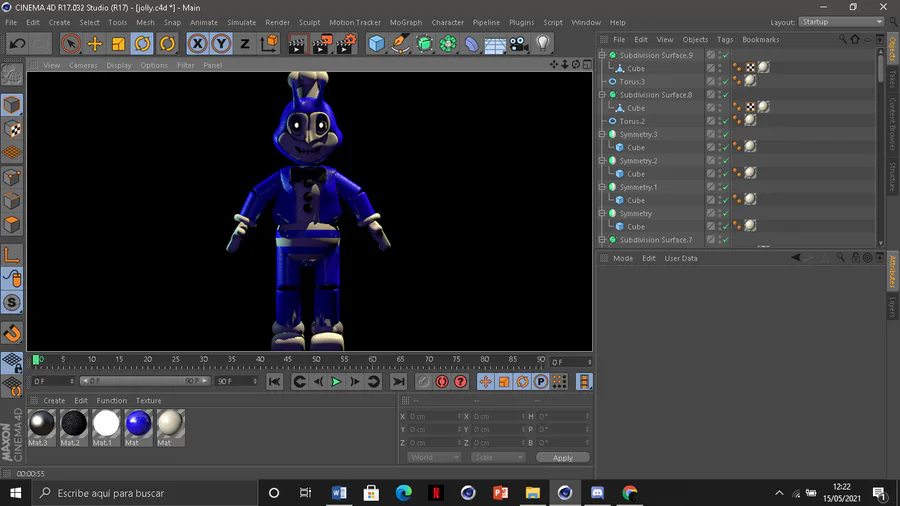Activate the Scale tool

pos(118,44)
